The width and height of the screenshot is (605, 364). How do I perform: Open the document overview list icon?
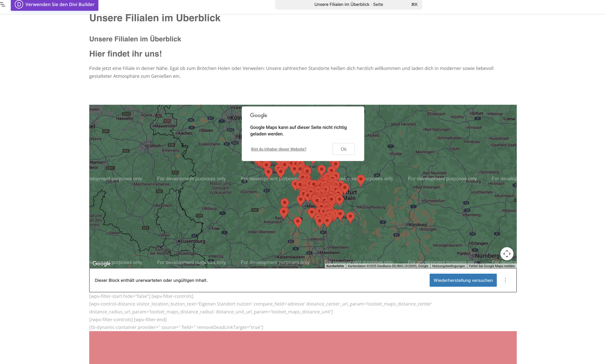point(3,4)
